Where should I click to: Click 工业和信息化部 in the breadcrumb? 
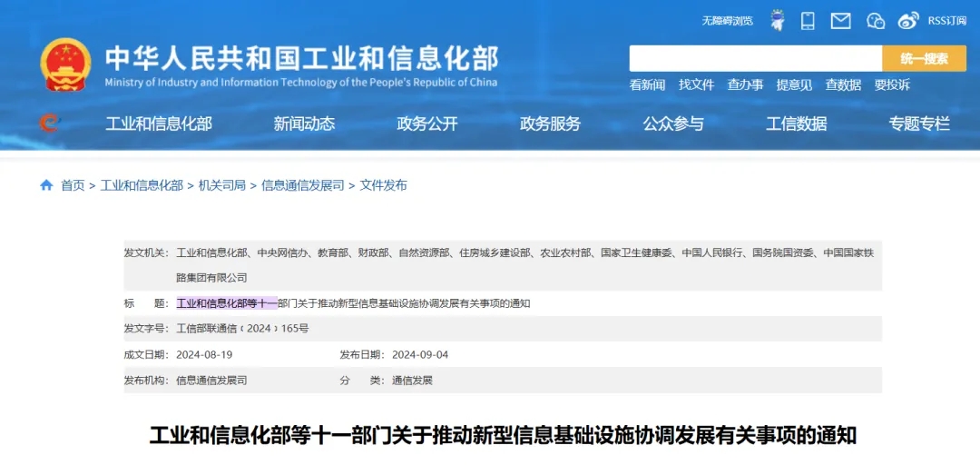tap(142, 185)
